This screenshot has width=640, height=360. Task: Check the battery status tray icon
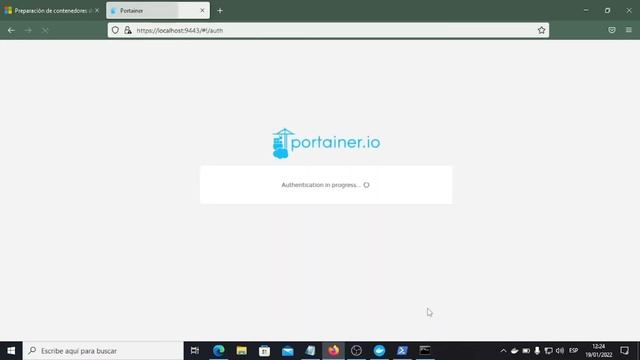pyautogui.click(x=526, y=351)
